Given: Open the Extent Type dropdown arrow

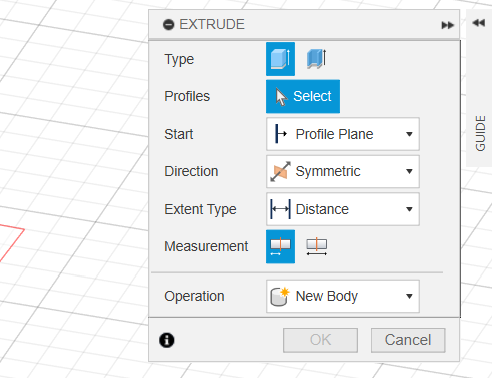Looking at the screenshot, I should [409, 209].
